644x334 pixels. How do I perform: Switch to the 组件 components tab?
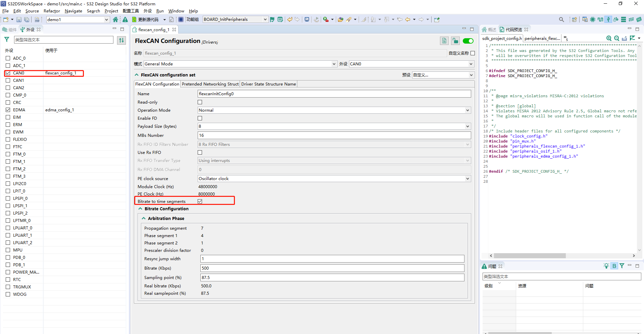tap(10, 30)
